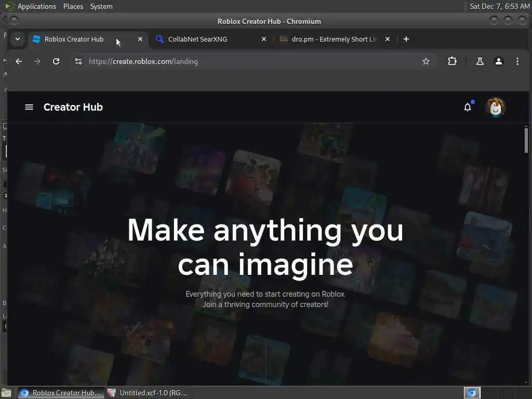
Task: Open the Places menu
Action: click(x=73, y=6)
